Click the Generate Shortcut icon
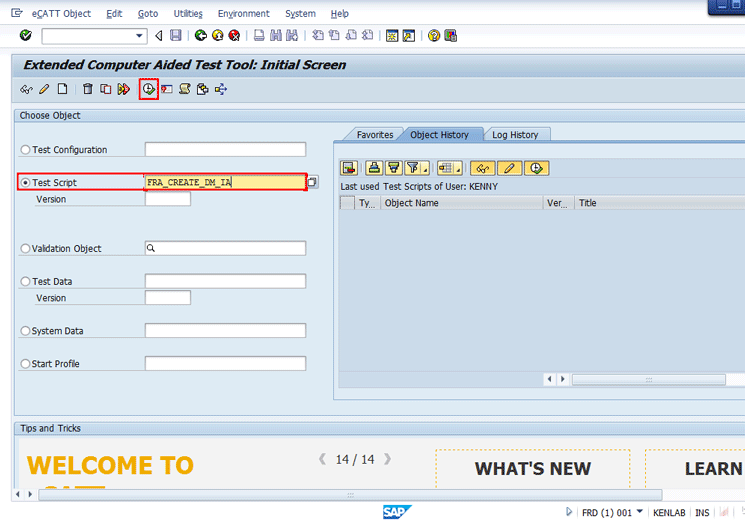This screenshot has width=745, height=521. pyautogui.click(x=409, y=36)
